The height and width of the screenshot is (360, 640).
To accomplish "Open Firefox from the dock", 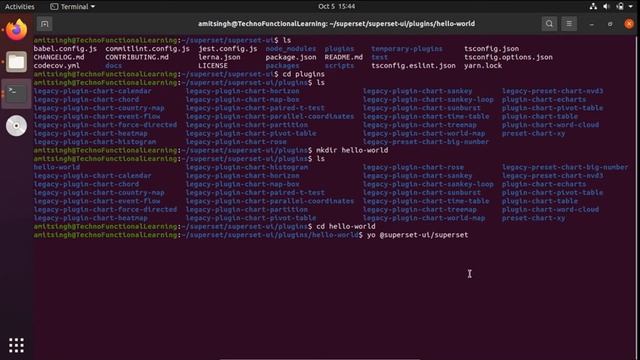I will pyautogui.click(x=16, y=30).
